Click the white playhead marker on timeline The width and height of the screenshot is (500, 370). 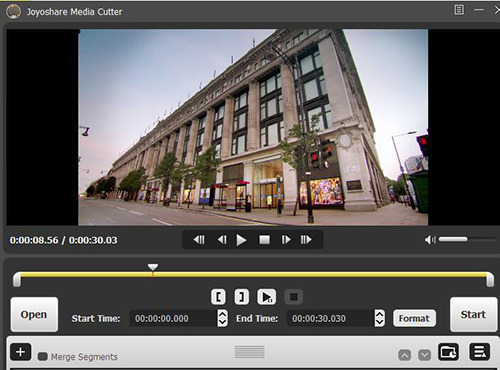pos(153,267)
